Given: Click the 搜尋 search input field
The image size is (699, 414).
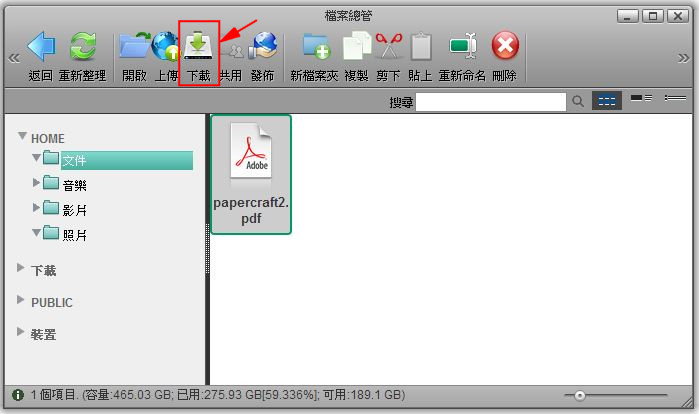Looking at the screenshot, I should click(491, 101).
